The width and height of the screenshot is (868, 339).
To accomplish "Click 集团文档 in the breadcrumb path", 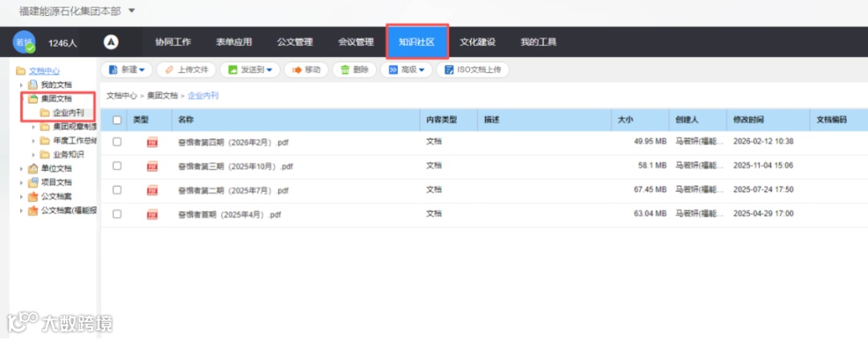I will pos(162,96).
